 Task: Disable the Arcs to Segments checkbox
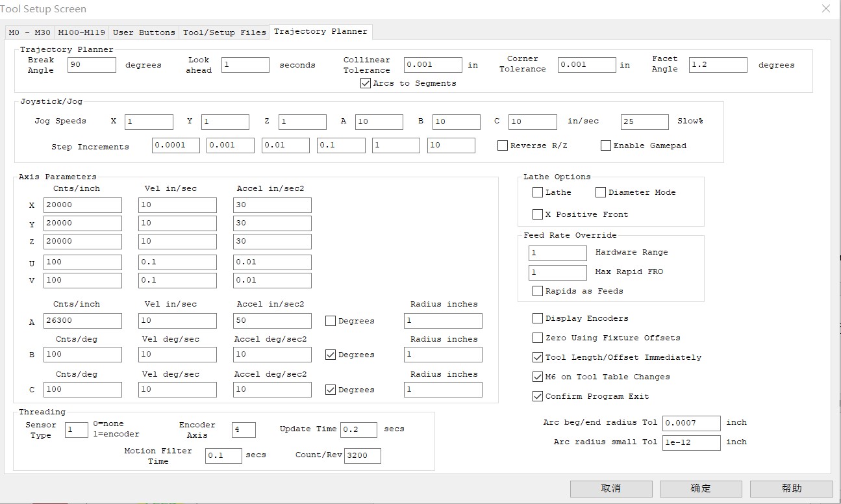pos(366,83)
